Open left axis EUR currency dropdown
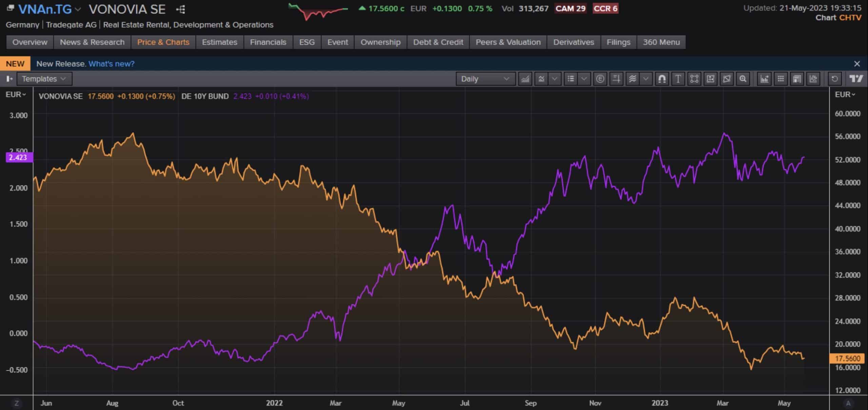Viewport: 868px width, 410px height. coord(16,95)
